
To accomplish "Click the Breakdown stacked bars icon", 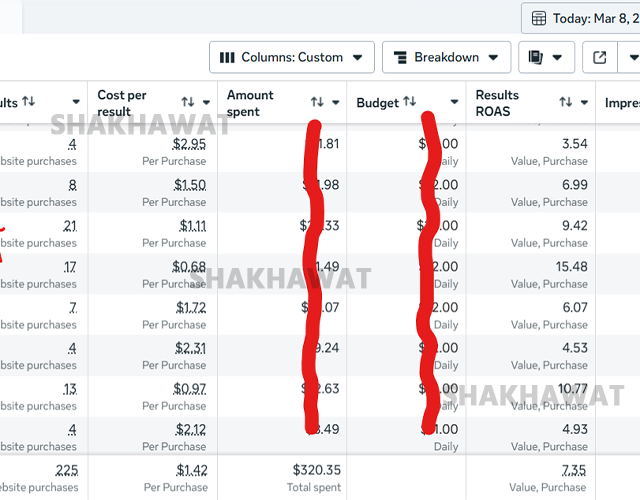I will (400, 58).
